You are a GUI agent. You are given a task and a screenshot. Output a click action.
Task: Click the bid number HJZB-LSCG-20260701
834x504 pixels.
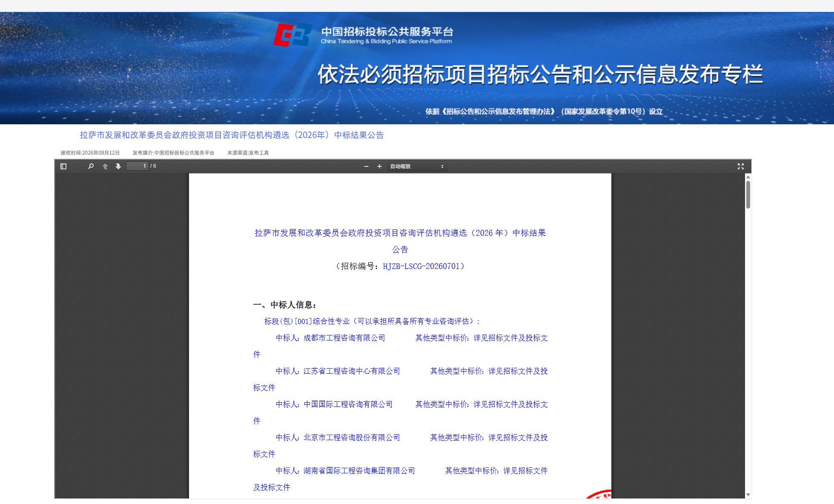pyautogui.click(x=421, y=266)
